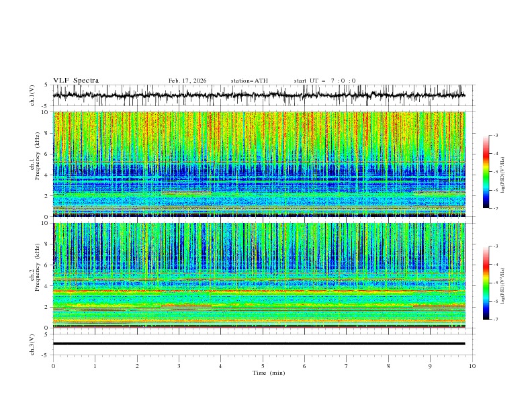Click time axis tick label "1"

95,366
